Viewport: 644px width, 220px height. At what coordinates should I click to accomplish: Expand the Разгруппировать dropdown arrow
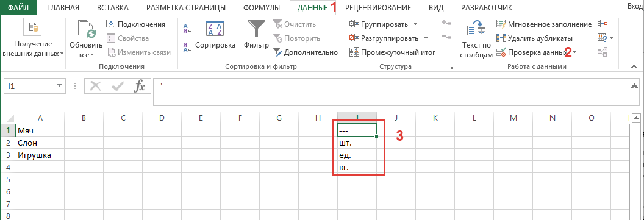pyautogui.click(x=426, y=38)
